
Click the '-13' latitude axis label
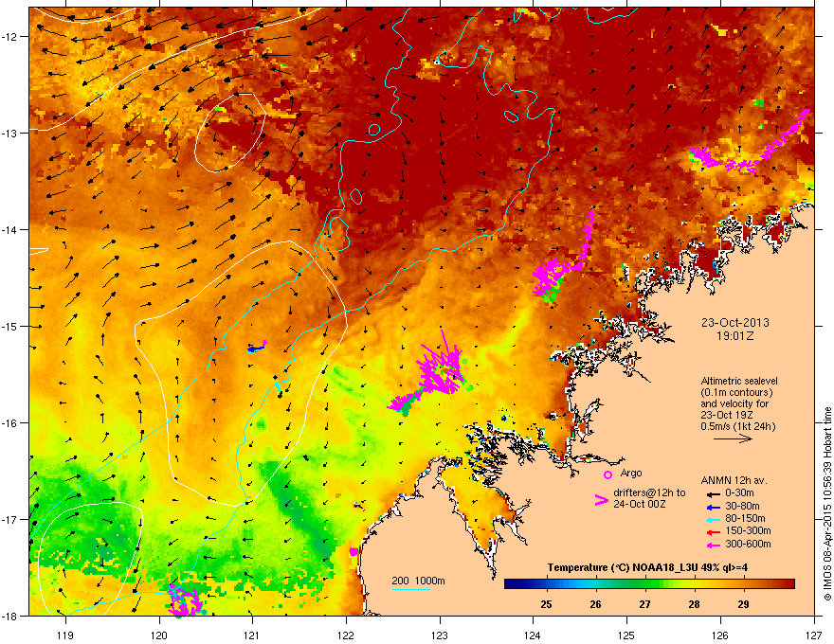[x=10, y=134]
